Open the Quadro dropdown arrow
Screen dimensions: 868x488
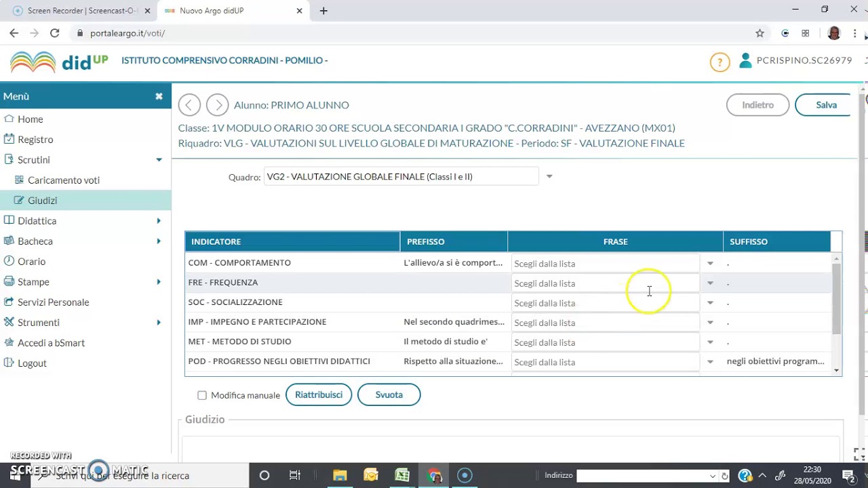coord(549,176)
